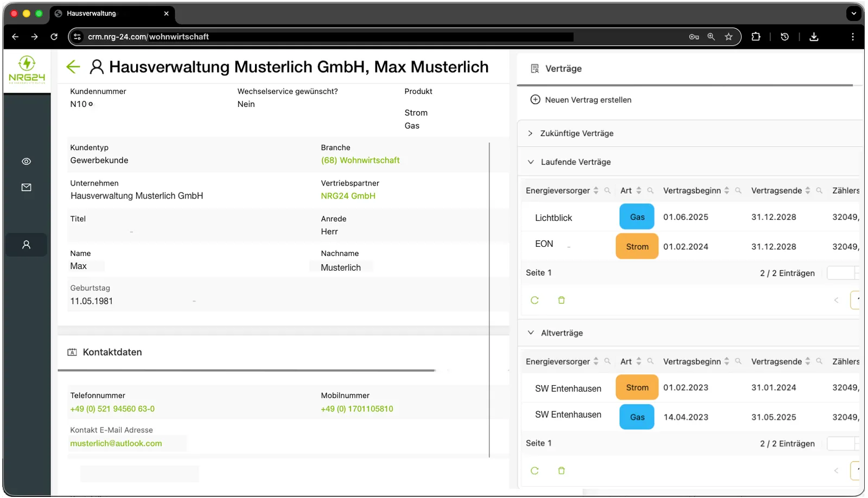Click Neuen Vertrag erstellen
This screenshot has height=498, width=868.
click(x=580, y=100)
